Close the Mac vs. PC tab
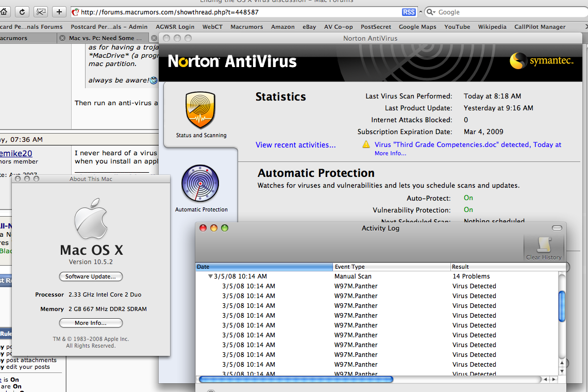The height and width of the screenshot is (392, 588). pyautogui.click(x=62, y=38)
